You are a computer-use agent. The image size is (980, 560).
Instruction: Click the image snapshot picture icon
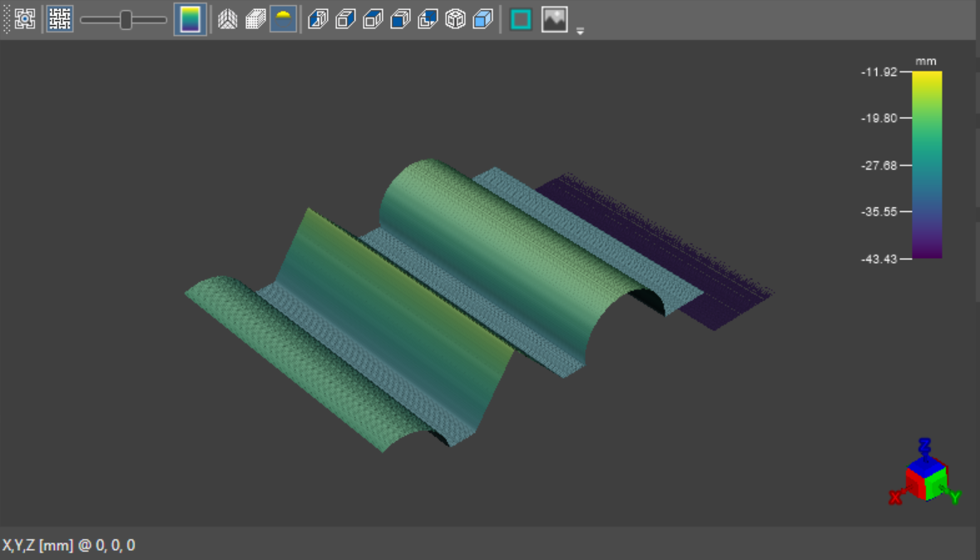[x=554, y=19]
